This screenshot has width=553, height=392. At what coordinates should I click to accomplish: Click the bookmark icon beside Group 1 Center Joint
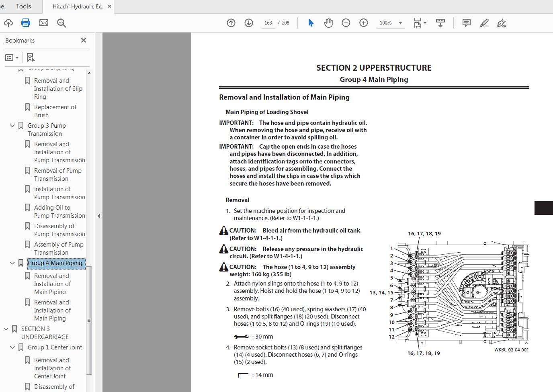click(x=21, y=347)
